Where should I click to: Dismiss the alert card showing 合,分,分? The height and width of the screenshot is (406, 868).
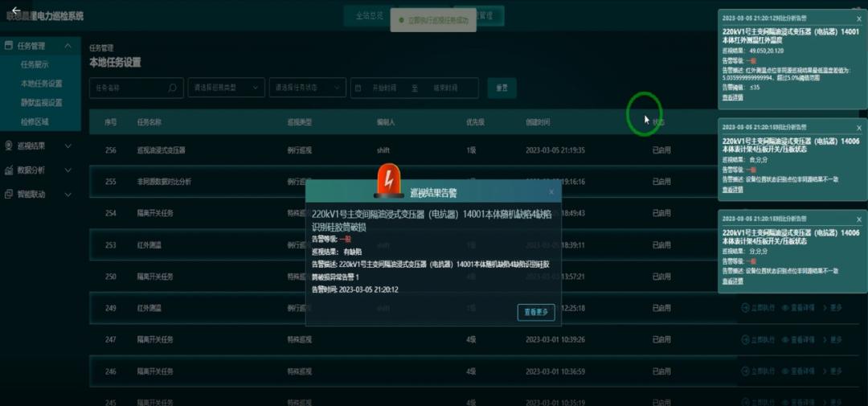coord(858,127)
